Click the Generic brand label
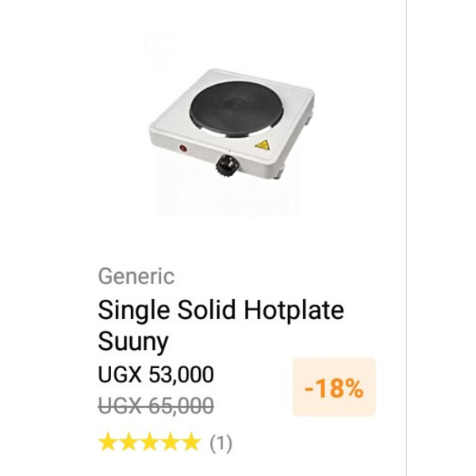 pyautogui.click(x=136, y=276)
